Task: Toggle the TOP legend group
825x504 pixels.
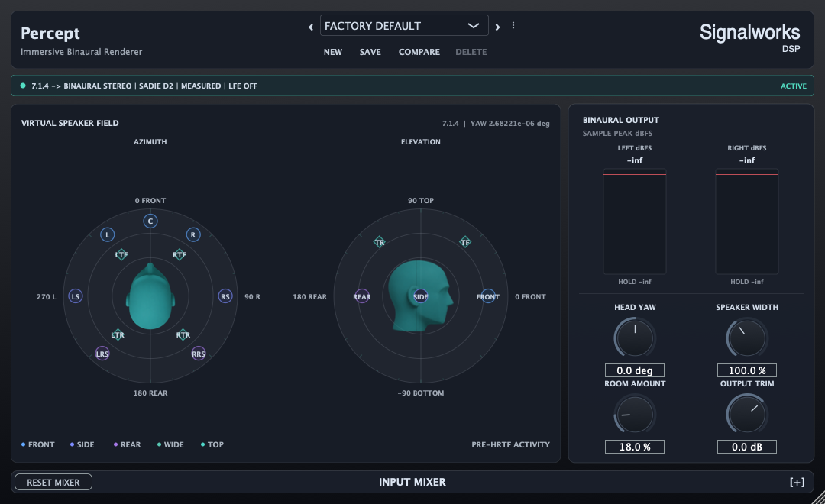Action: pos(212,444)
